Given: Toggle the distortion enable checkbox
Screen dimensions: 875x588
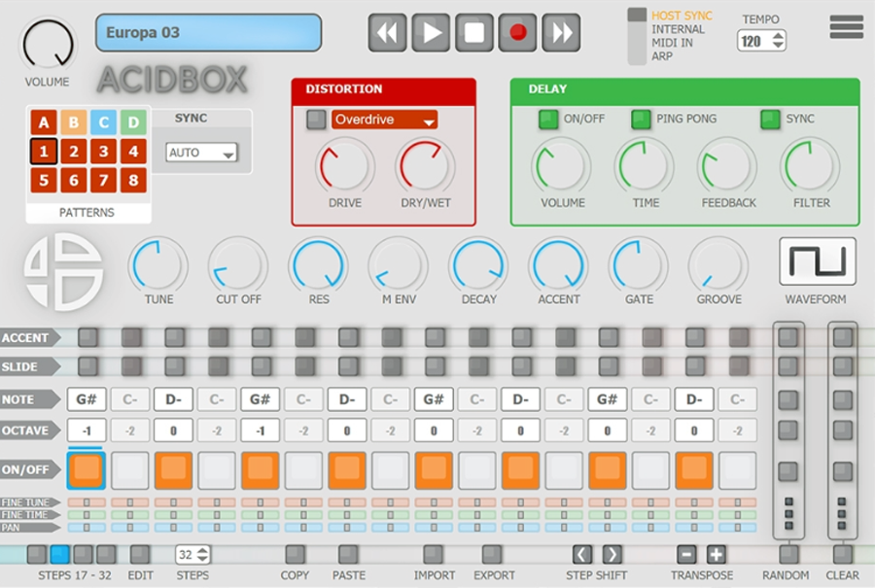Looking at the screenshot, I should (x=316, y=120).
